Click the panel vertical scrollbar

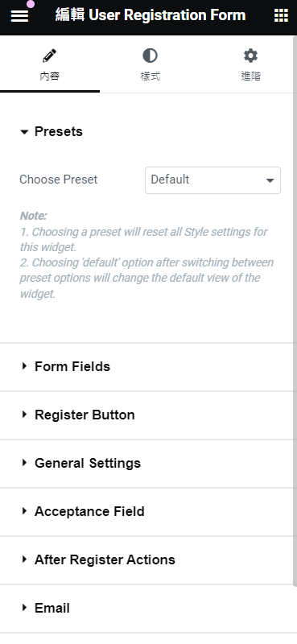click(295, 311)
